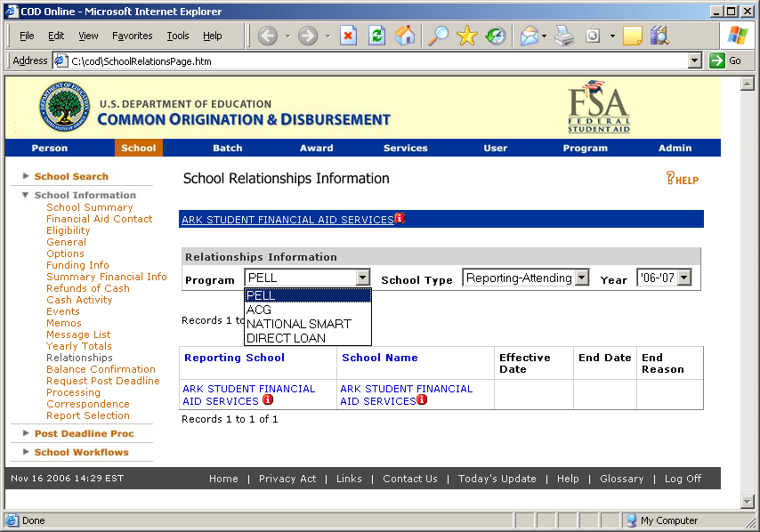
Task: Switch to the Batch tab
Action: (227, 148)
